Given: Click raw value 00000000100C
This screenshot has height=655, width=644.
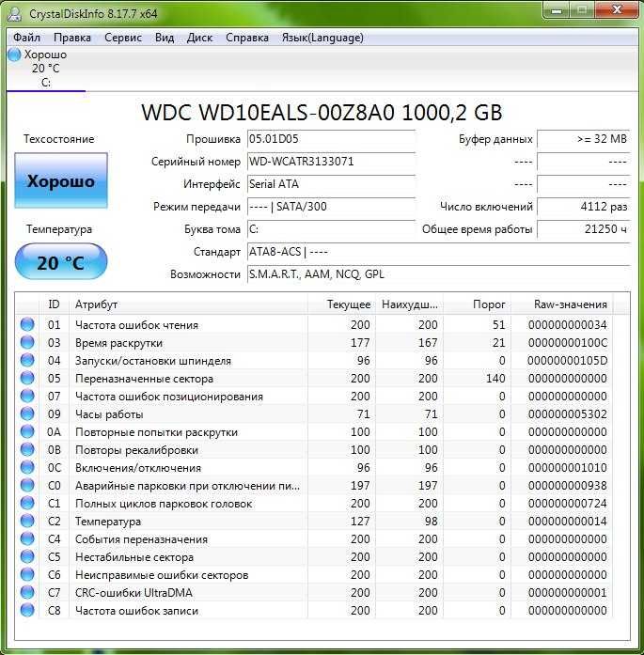Looking at the screenshot, I should (567, 343).
